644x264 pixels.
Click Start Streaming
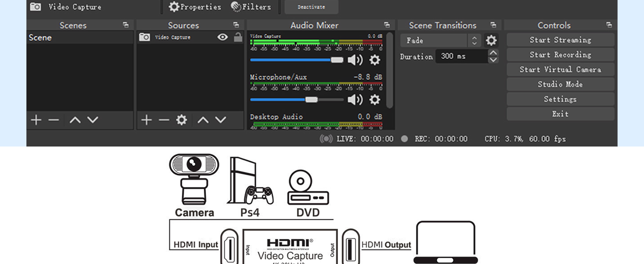pos(560,40)
